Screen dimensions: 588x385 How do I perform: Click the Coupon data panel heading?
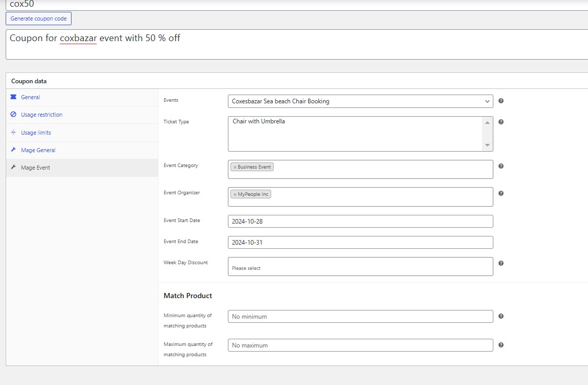coord(29,81)
